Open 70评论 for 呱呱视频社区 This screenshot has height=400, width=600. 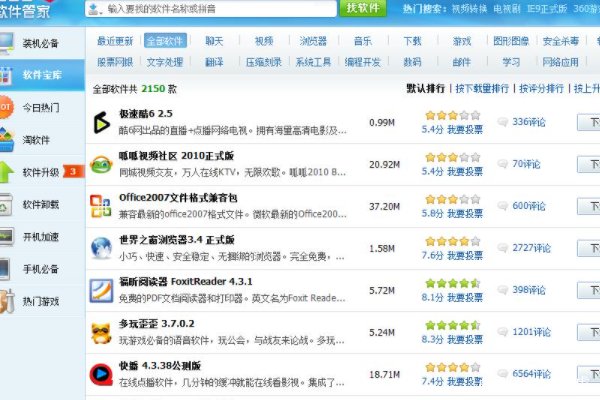point(526,164)
